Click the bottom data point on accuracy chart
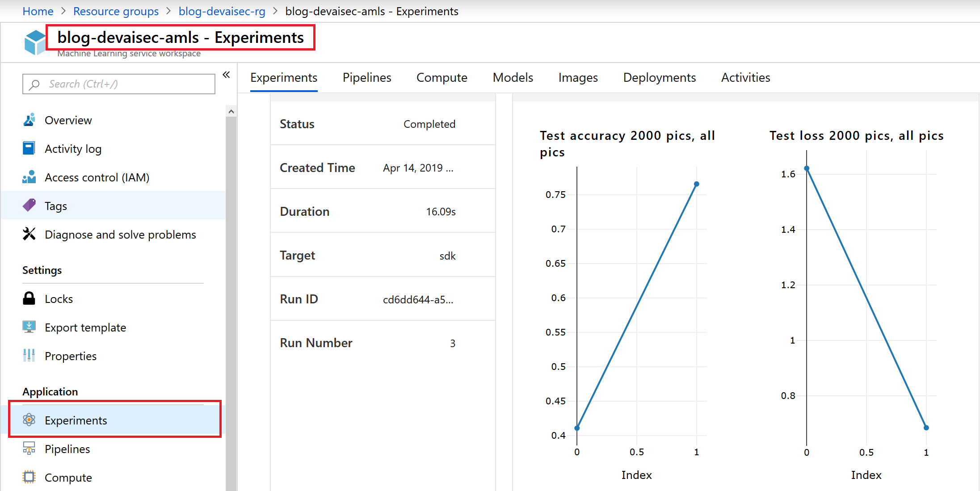 click(577, 428)
